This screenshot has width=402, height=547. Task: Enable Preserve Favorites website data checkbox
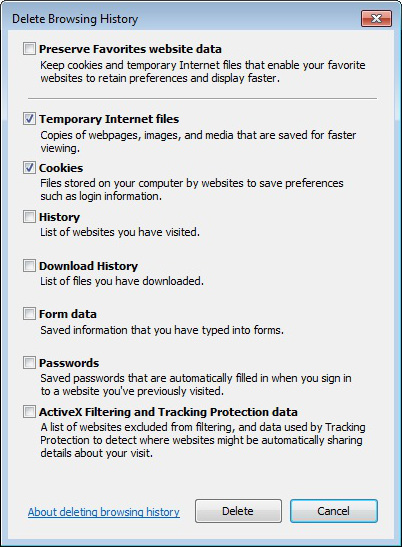click(29, 49)
